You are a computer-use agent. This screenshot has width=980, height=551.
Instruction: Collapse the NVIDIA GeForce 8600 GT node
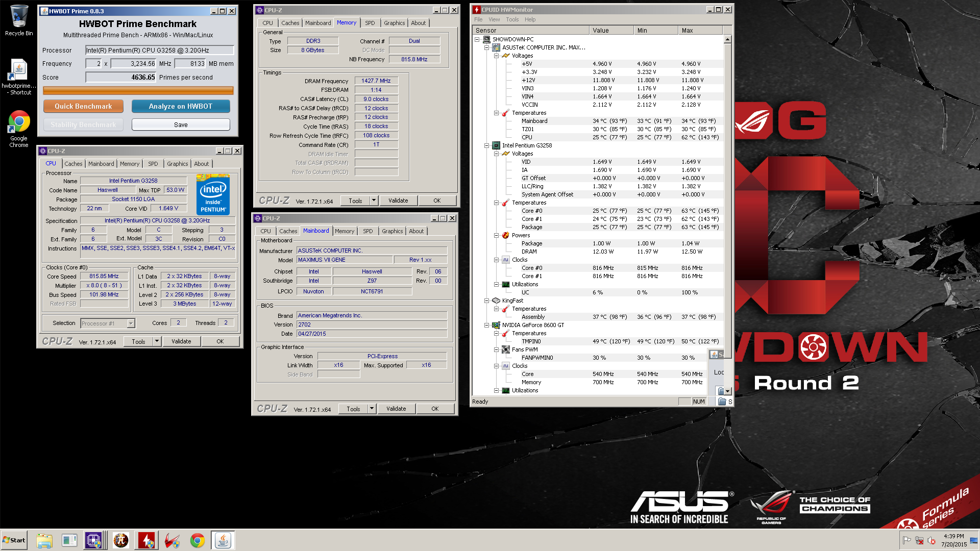click(x=487, y=325)
